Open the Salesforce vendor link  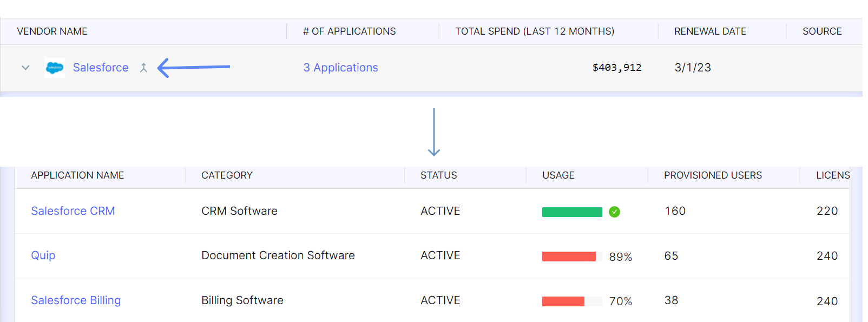[x=101, y=68]
